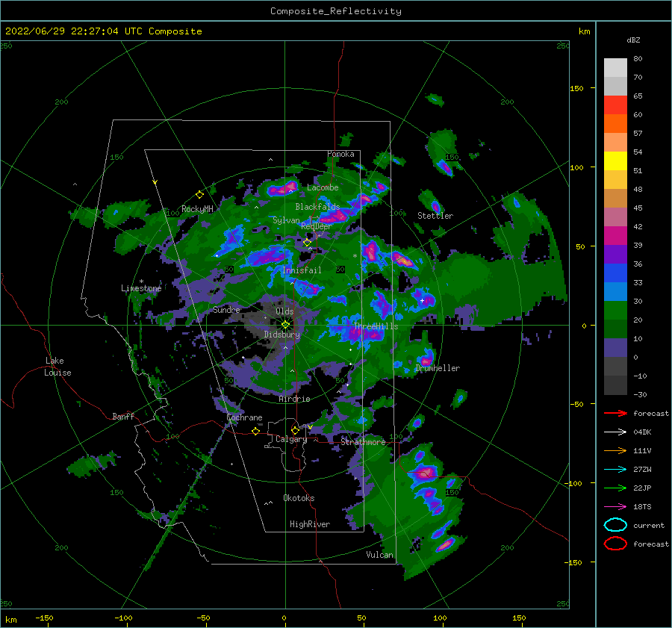
Task: Click the Drumheller label on map
Action: 438,368
